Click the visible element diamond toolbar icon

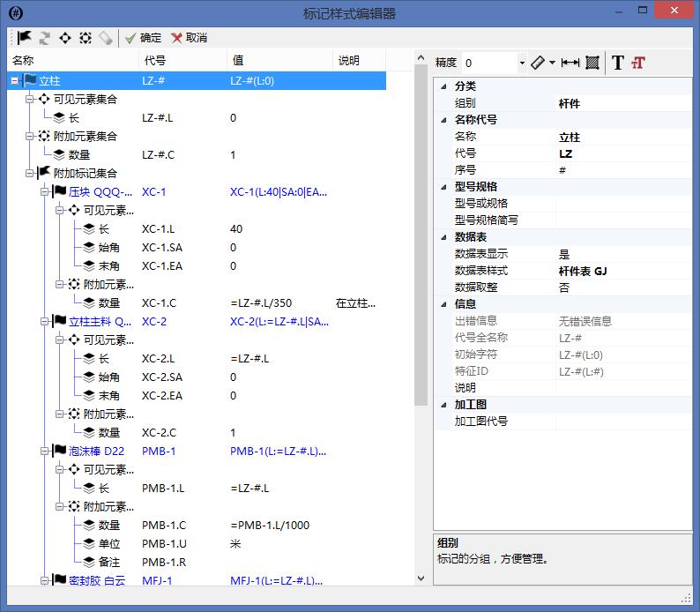coord(65,38)
